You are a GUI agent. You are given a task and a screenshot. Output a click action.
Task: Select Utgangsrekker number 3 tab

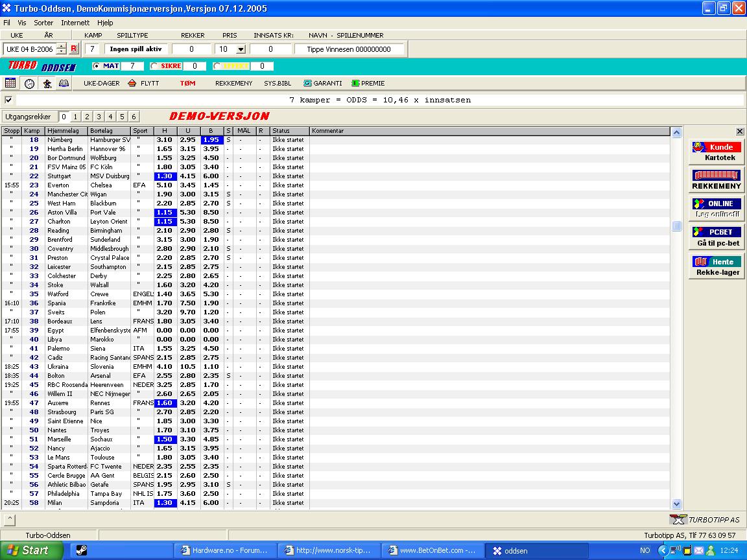[99, 117]
